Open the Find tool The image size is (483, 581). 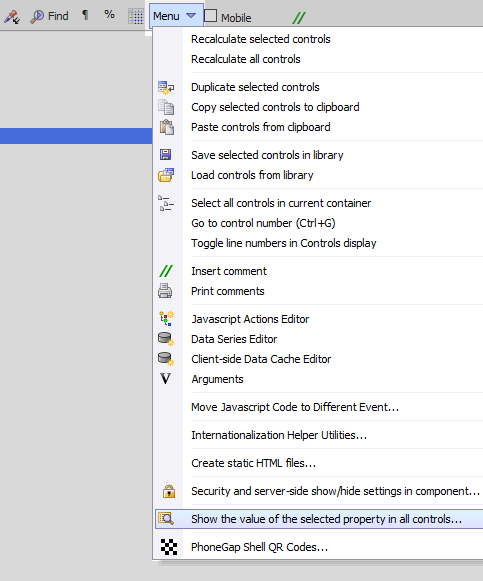tap(50, 16)
